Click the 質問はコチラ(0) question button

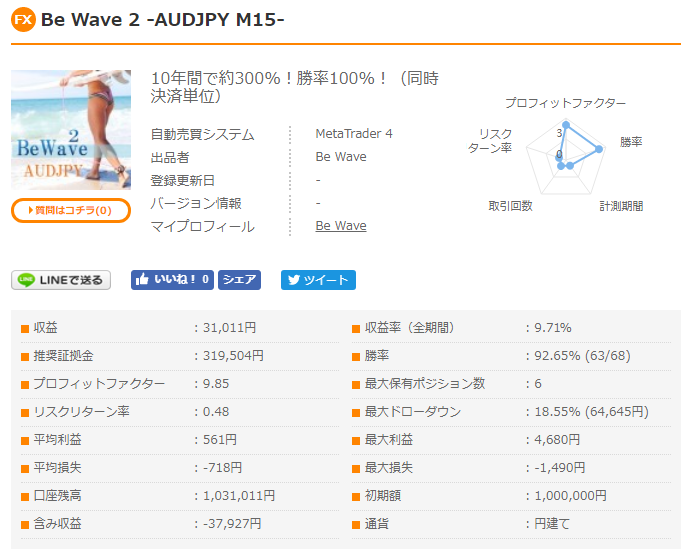[71, 210]
